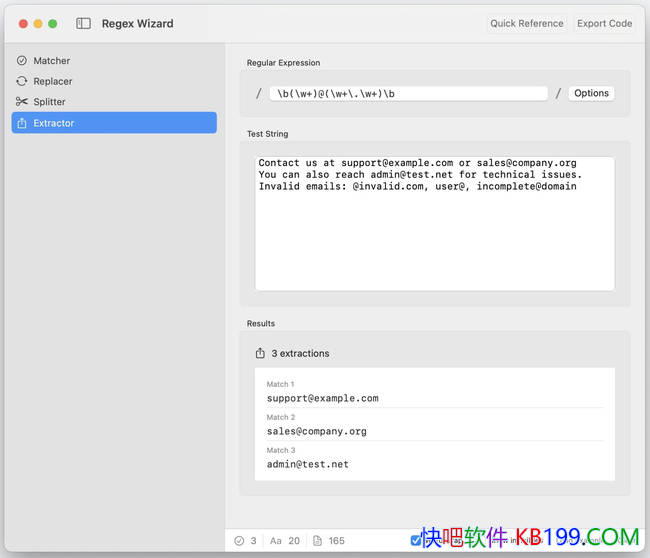This screenshot has height=558, width=650.
Task: Toggle the sidebar visibility icon
Action: click(83, 23)
